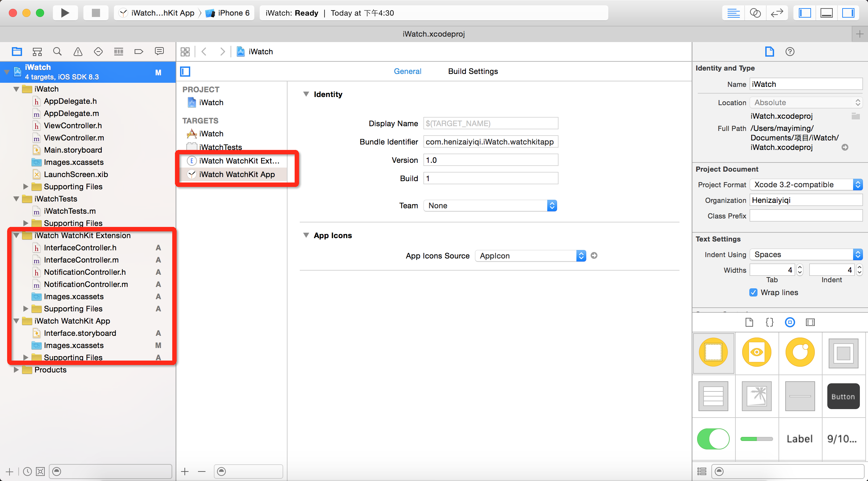Toggle the Utilities pane visibility

click(848, 13)
